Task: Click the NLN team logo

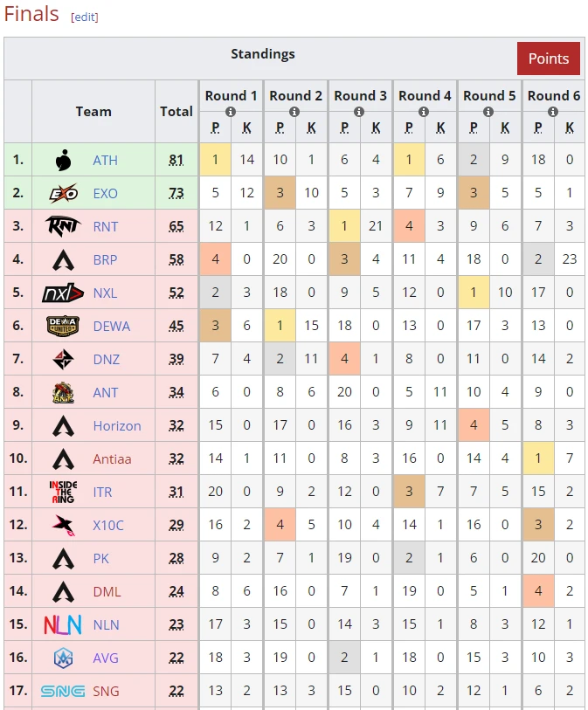Action: click(x=63, y=624)
